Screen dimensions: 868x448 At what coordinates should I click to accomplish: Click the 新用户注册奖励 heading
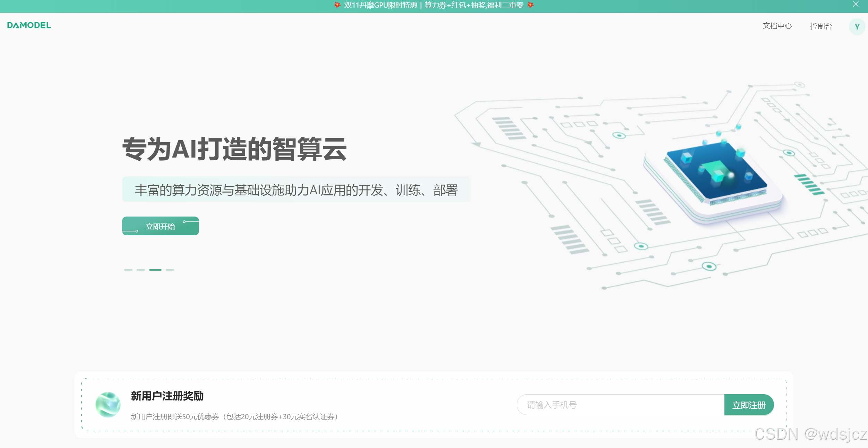point(167,396)
